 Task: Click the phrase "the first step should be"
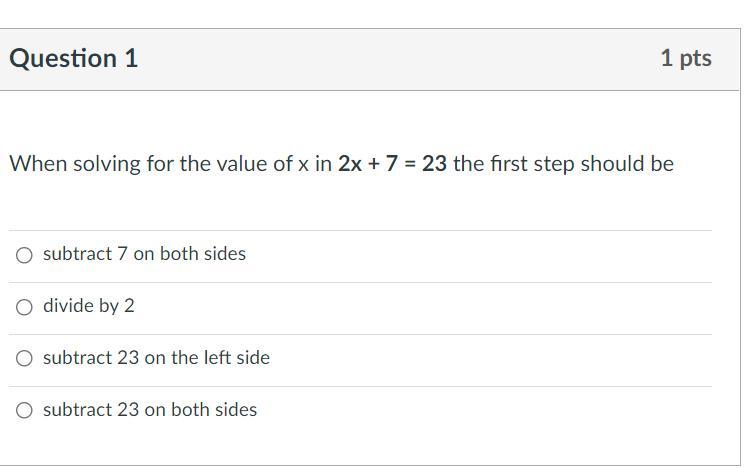coord(564,164)
